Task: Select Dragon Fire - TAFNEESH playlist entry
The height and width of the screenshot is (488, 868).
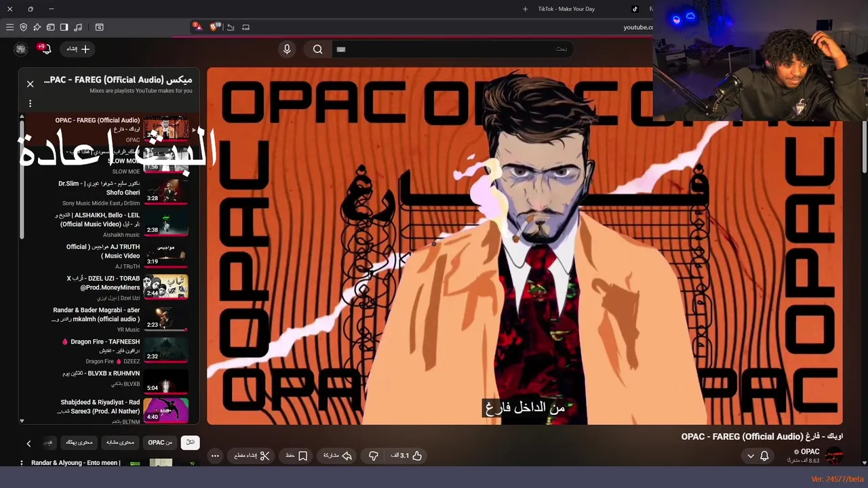Action: pyautogui.click(x=109, y=351)
